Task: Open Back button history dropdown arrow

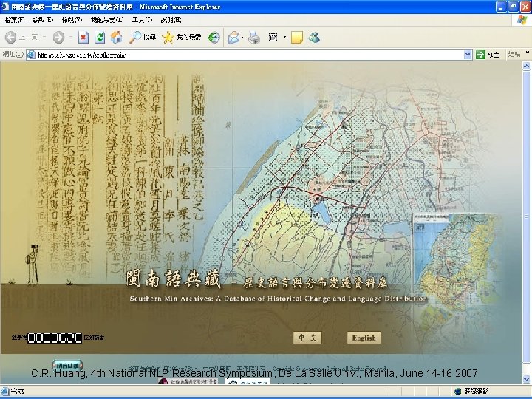Action: click(44, 38)
